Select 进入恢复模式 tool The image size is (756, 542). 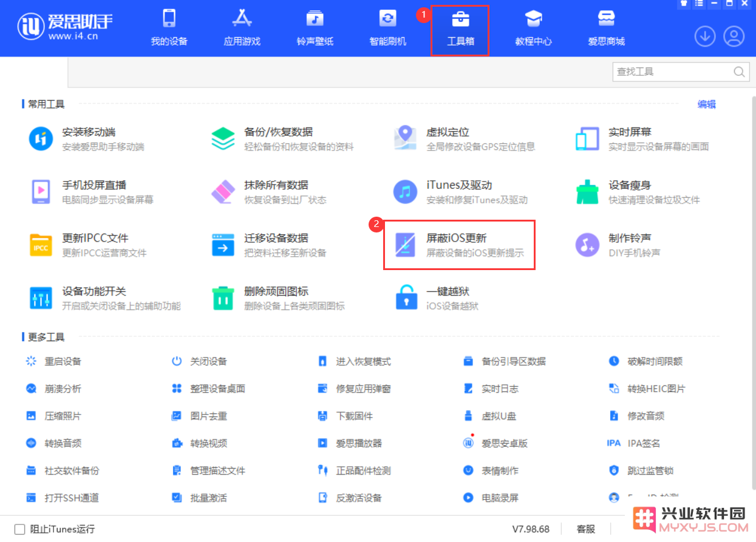coord(354,361)
